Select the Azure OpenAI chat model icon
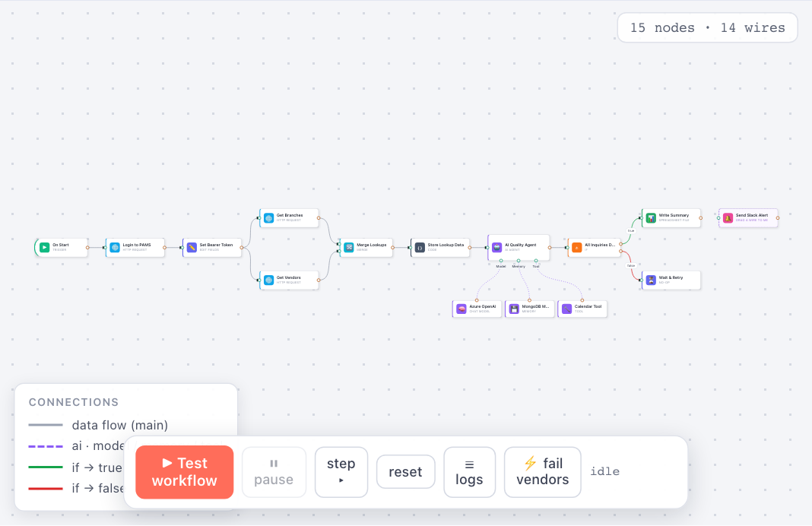Viewport: 812px width, 526px height. [x=462, y=309]
